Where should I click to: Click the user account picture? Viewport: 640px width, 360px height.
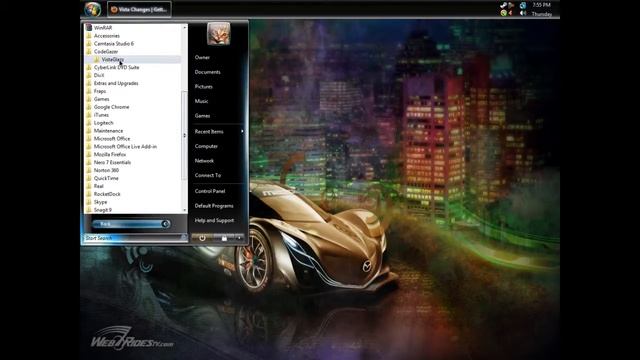(x=218, y=34)
